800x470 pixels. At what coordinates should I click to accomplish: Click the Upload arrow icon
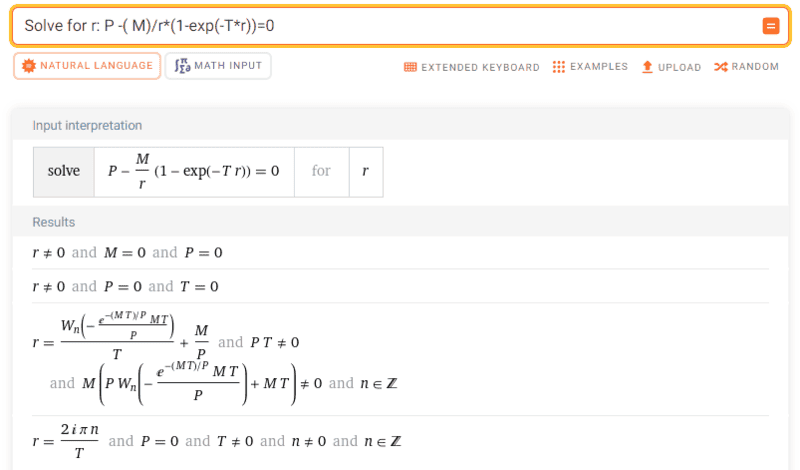pos(647,67)
